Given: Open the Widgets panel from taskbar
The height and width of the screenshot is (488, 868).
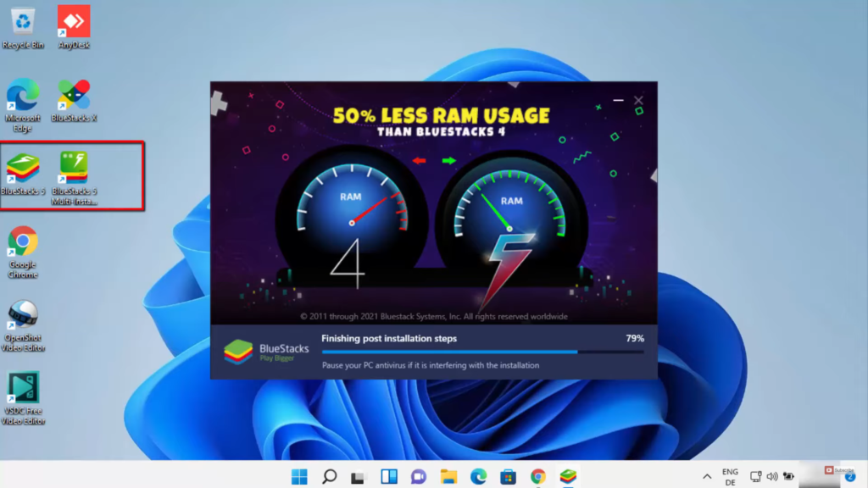Looking at the screenshot, I should (389, 476).
